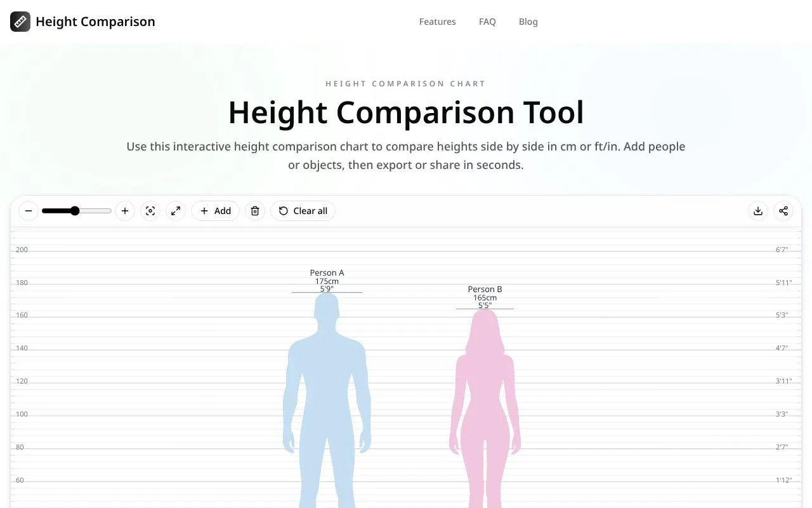The image size is (812, 508).
Task: Click the trash delete icon
Action: (x=255, y=211)
